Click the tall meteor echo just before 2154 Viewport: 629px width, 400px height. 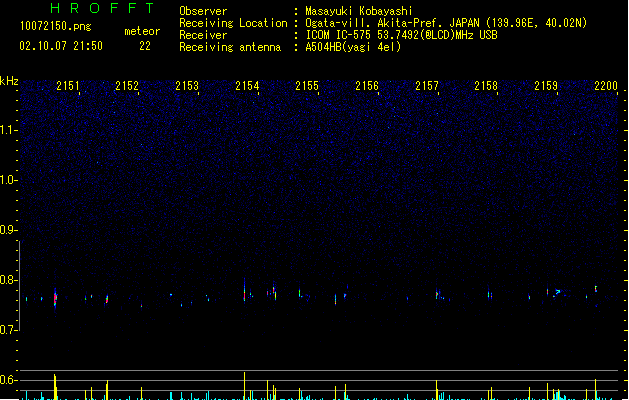244,290
